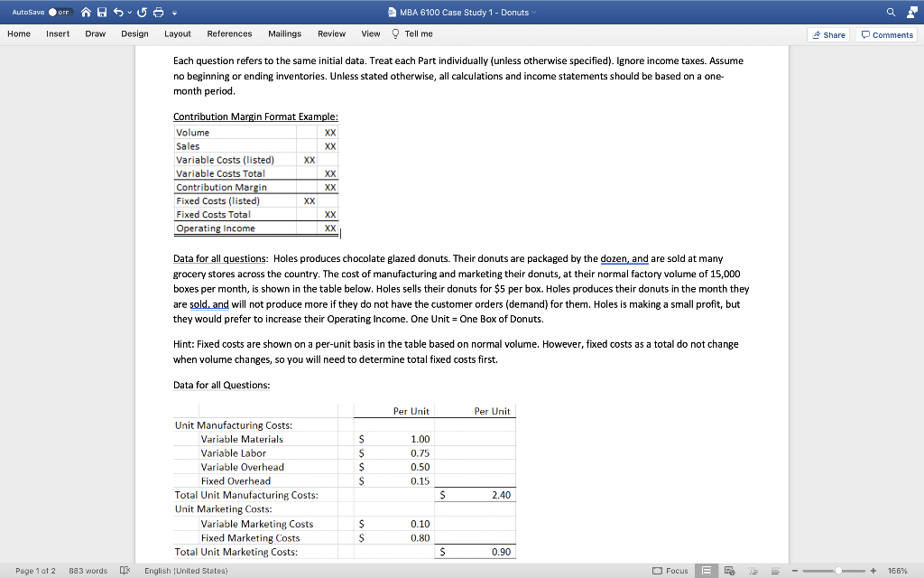This screenshot has width=924, height=578.
Task: Select the Mailings tab
Action: click(284, 34)
